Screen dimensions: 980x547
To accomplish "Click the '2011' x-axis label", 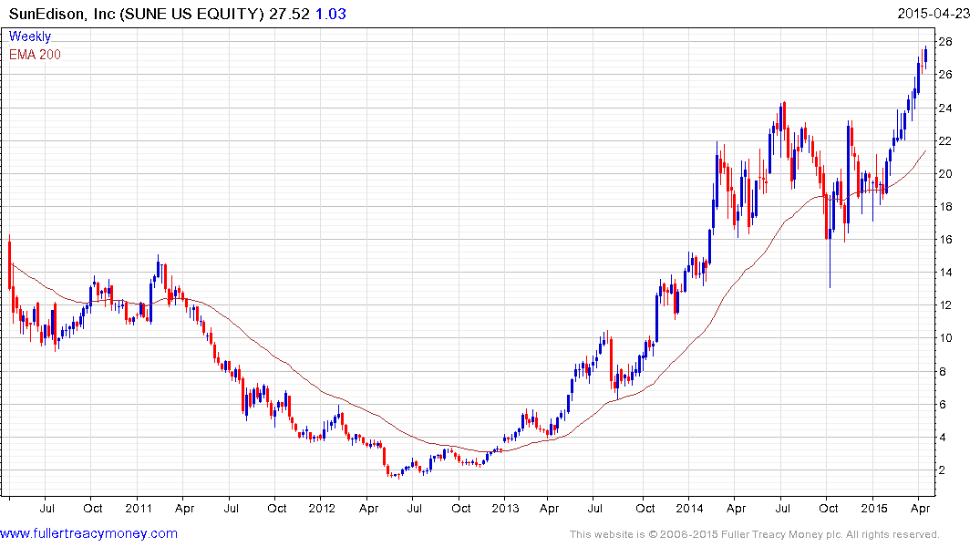I will pos(139,508).
